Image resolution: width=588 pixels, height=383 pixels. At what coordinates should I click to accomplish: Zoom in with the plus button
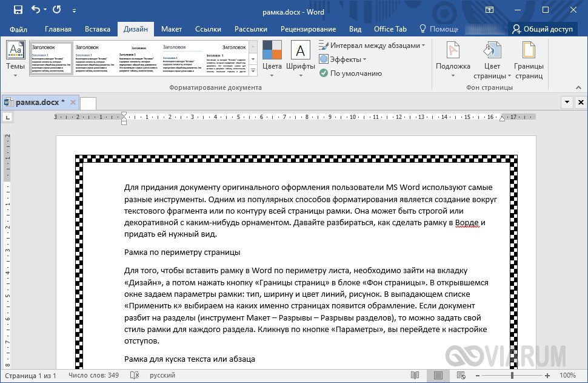[x=547, y=376]
